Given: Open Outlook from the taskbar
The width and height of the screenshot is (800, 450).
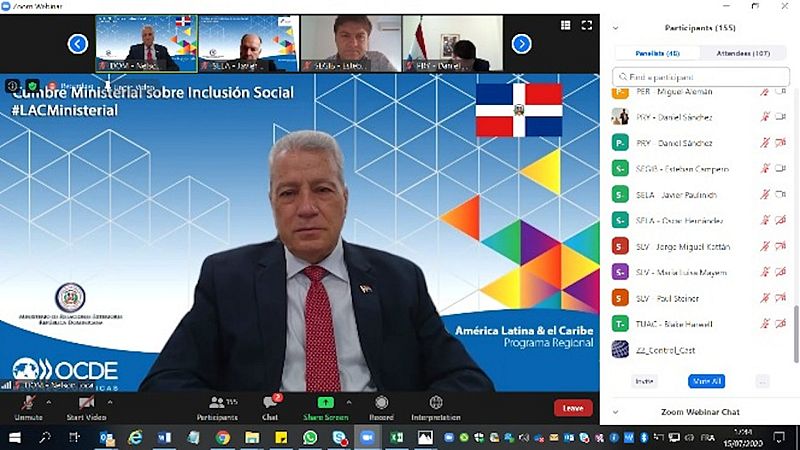Looking at the screenshot, I should click(107, 438).
